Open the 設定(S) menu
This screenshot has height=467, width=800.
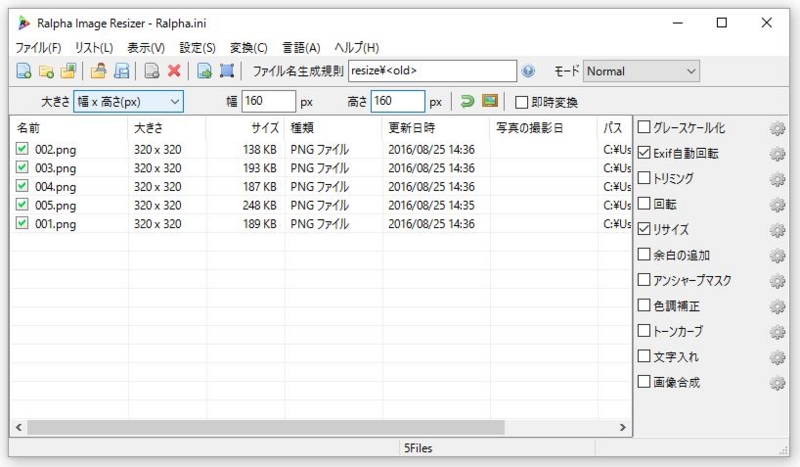point(197,48)
